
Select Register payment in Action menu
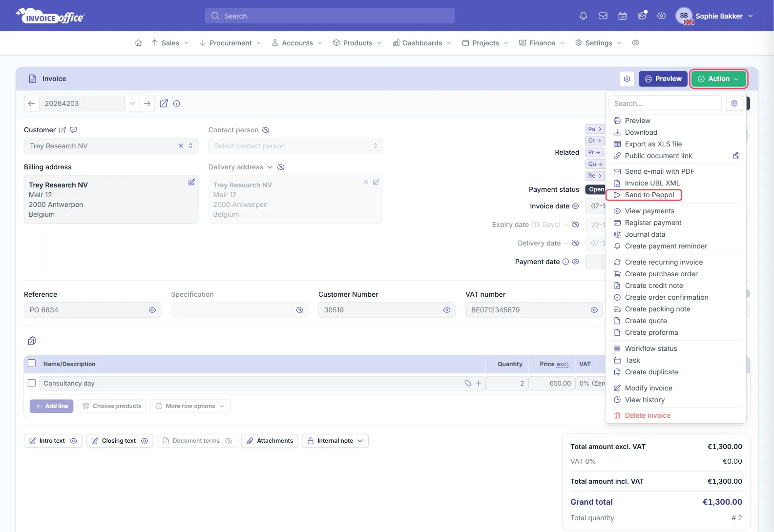653,223
